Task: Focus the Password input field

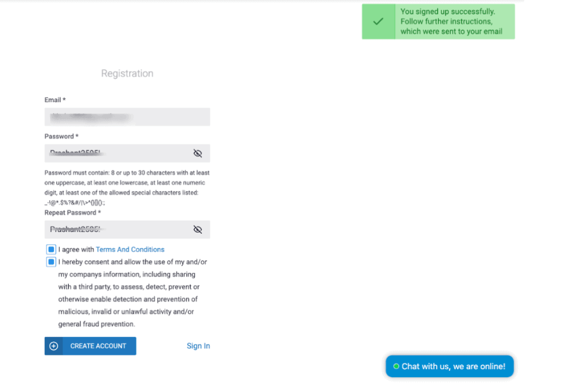Action: pyautogui.click(x=127, y=154)
